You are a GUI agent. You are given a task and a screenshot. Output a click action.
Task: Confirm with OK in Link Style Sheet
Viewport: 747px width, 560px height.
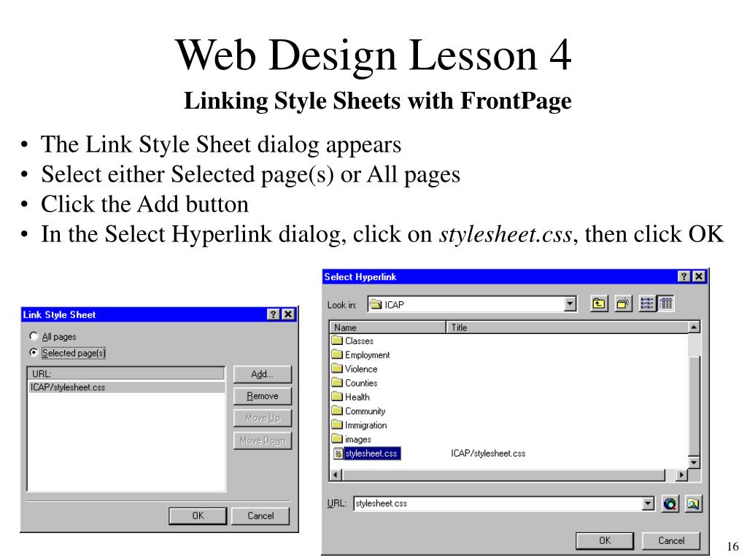(198, 516)
